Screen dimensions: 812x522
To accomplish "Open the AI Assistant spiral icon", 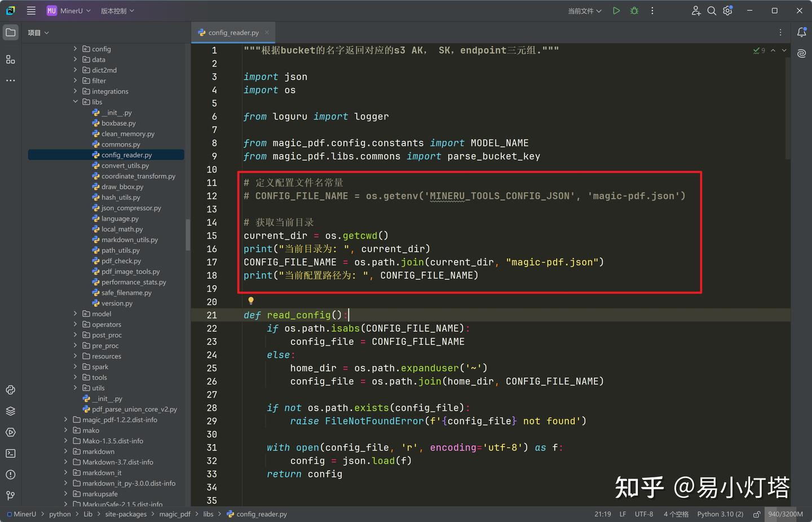I will click(801, 54).
